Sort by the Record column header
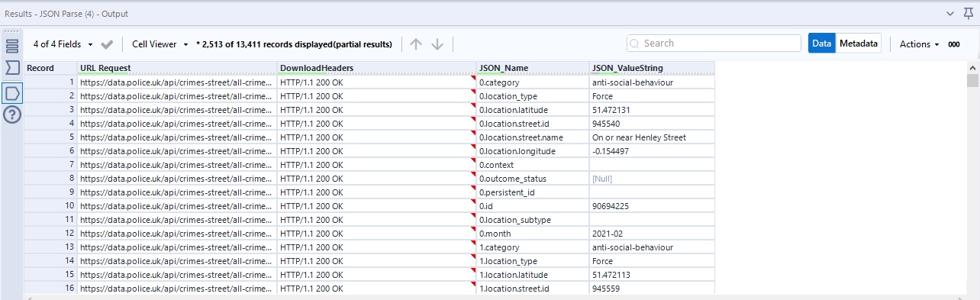Image resolution: width=980 pixels, height=300 pixels. click(x=50, y=68)
